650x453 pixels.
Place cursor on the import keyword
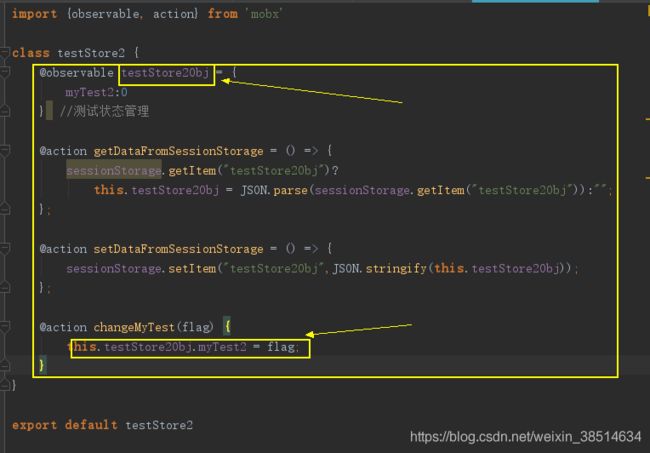click(34, 14)
